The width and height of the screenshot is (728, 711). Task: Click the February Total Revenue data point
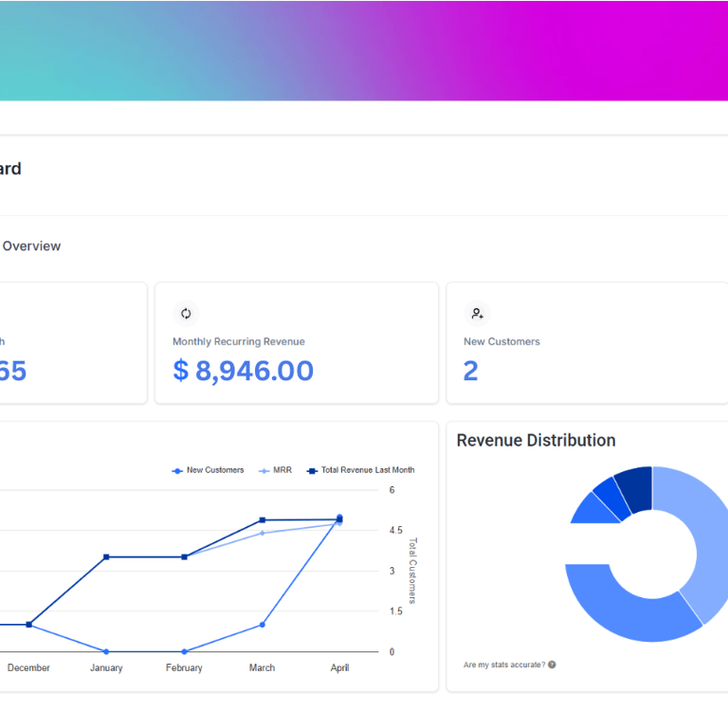click(x=184, y=556)
